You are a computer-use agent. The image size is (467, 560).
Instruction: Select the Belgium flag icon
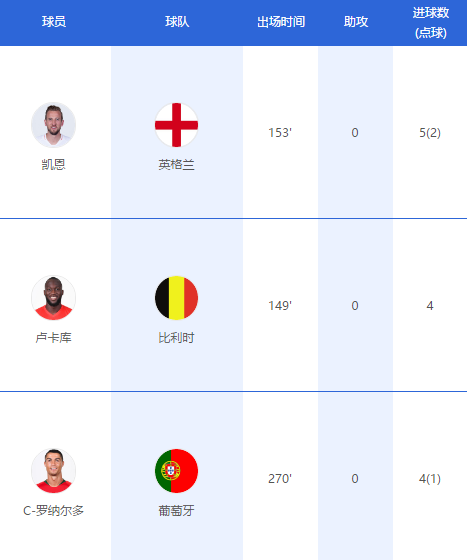coord(176,298)
